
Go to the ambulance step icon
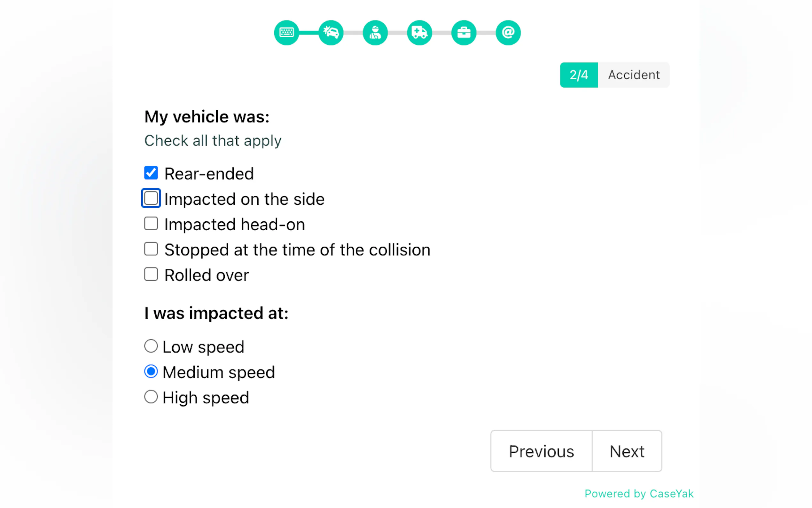click(419, 33)
